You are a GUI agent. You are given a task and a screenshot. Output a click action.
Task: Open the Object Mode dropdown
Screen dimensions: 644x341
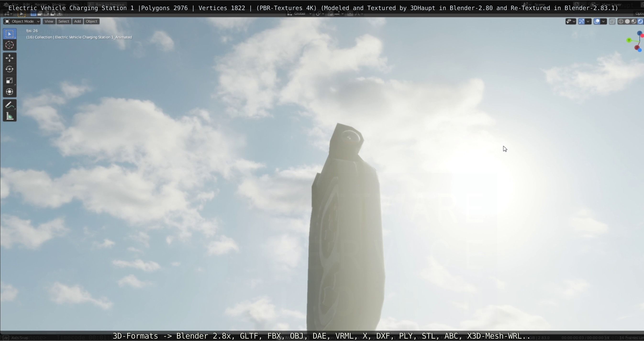22,22
